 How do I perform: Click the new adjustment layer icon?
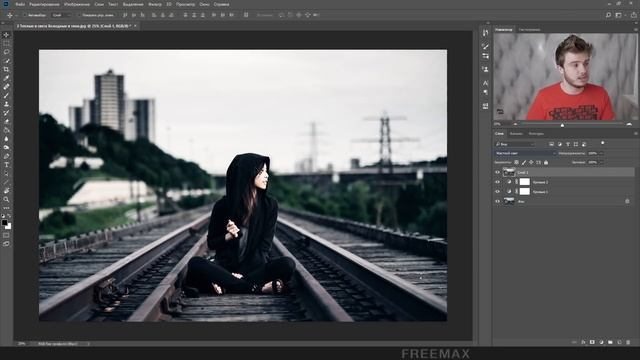601,342
